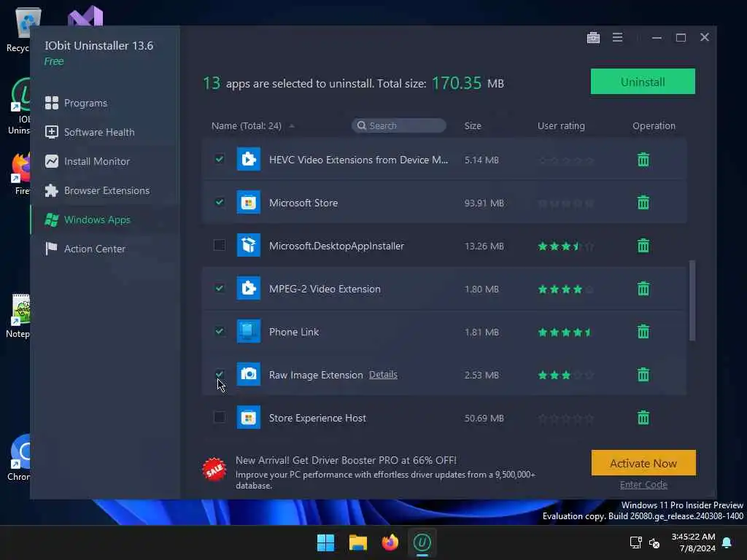The height and width of the screenshot is (560, 747).
Task: Click the Microsoft Store app icon
Action: click(x=249, y=202)
